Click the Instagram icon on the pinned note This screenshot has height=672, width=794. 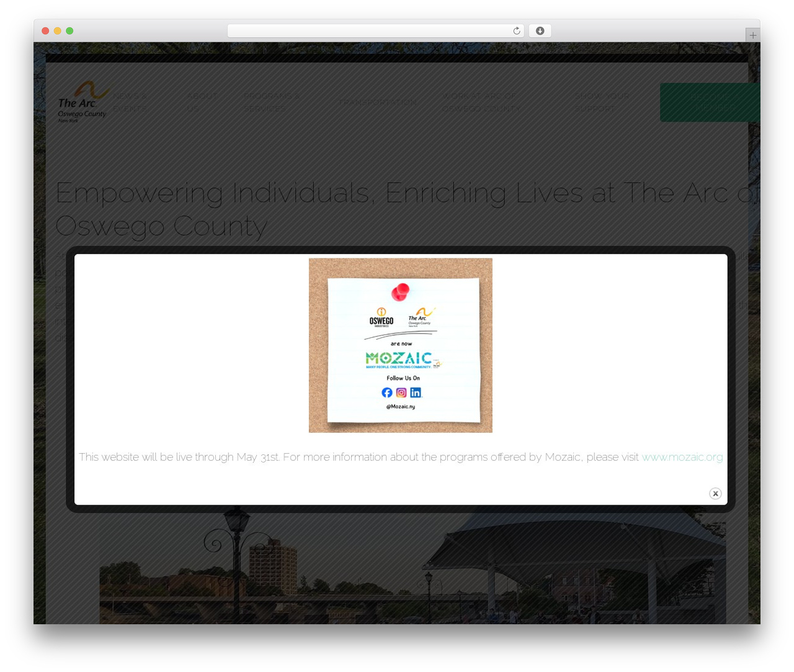pos(401,392)
